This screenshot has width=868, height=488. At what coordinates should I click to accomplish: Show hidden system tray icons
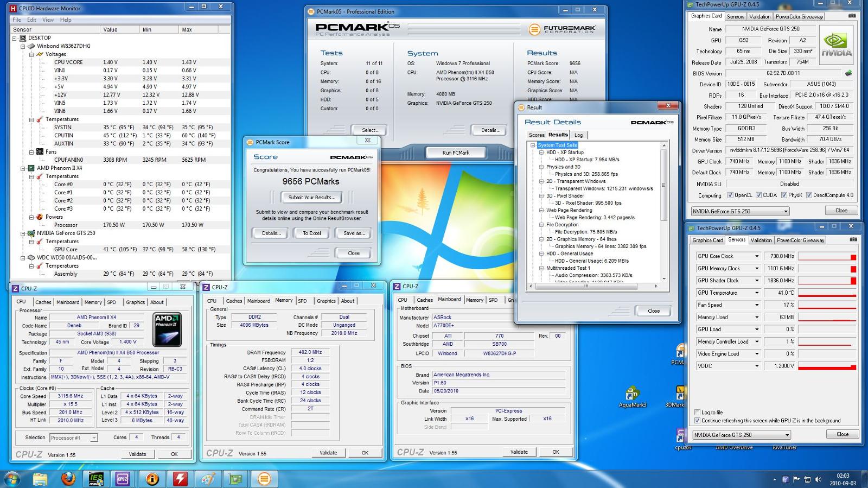point(774,480)
